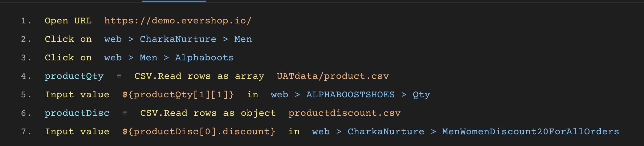Click the productQty variable name

(x=74, y=76)
